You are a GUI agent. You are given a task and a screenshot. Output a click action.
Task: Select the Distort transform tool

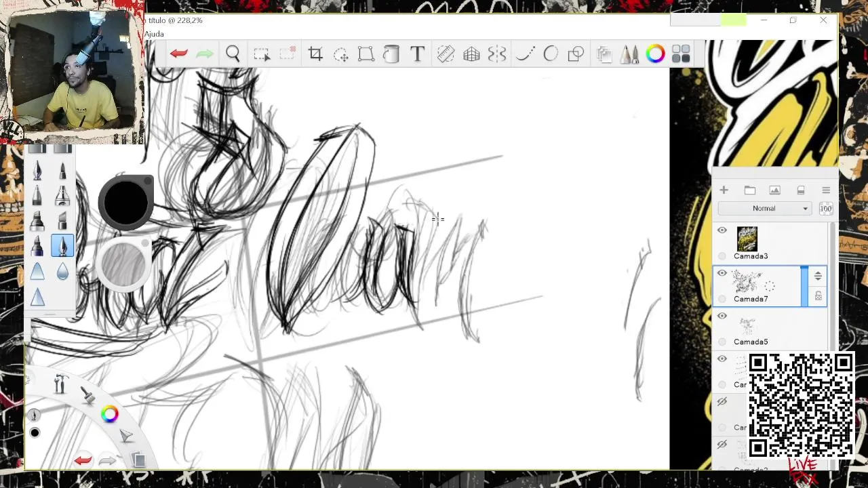coord(366,54)
